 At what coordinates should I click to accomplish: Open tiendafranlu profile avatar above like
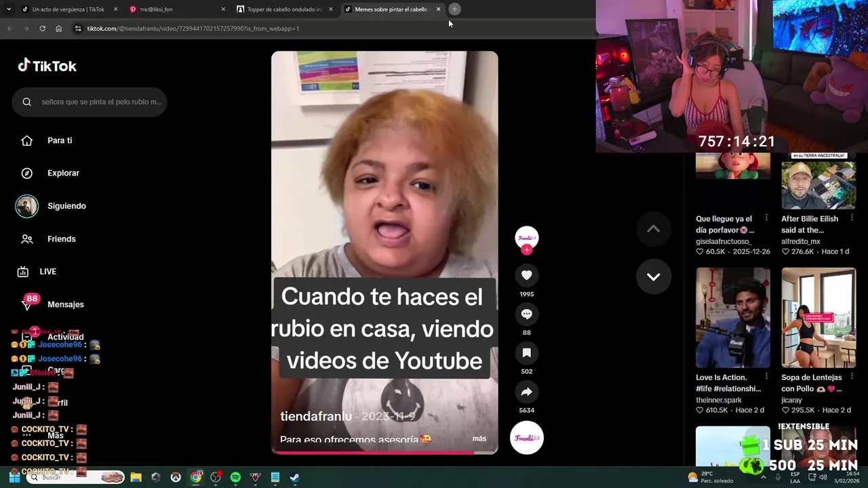point(527,237)
